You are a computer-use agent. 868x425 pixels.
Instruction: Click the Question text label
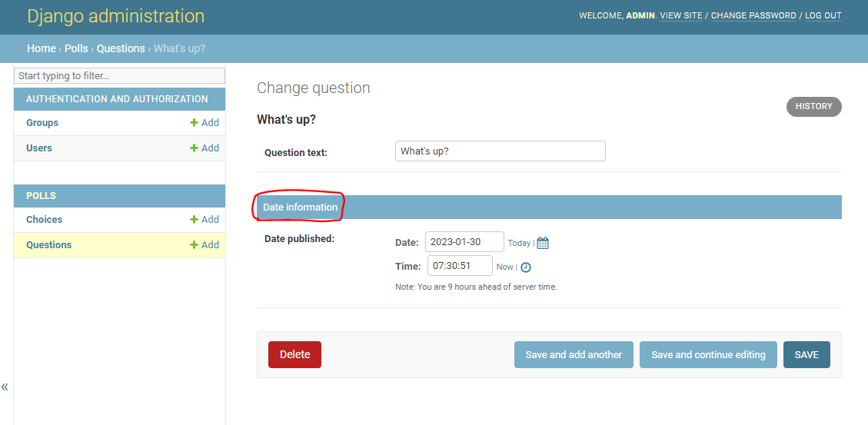coord(296,153)
